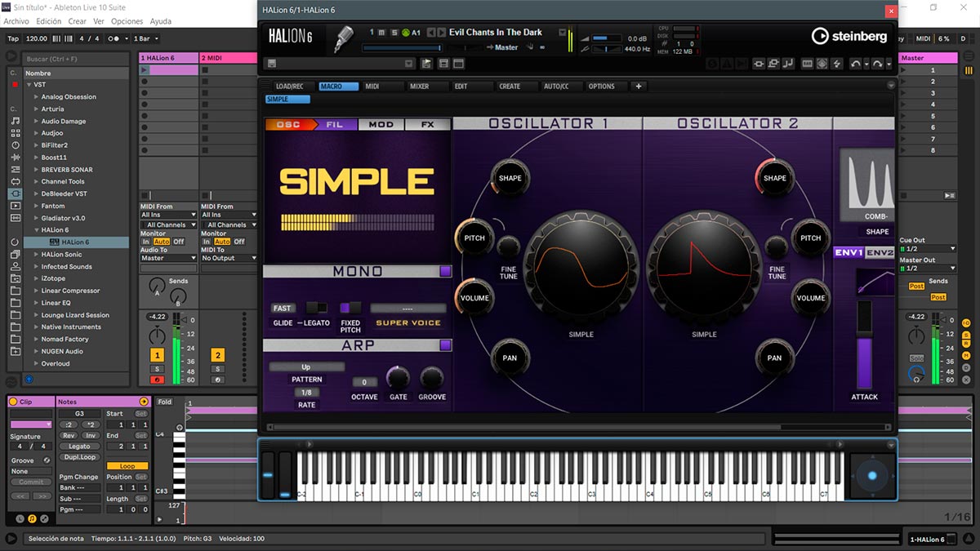Open track 1 Audio To Master dropdown
This screenshot has height=551, width=980.
(x=168, y=258)
